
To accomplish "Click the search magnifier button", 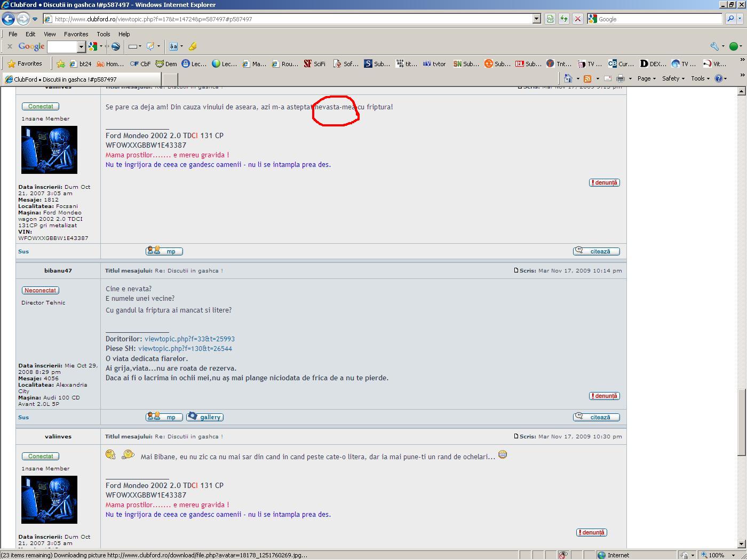I will [x=730, y=19].
